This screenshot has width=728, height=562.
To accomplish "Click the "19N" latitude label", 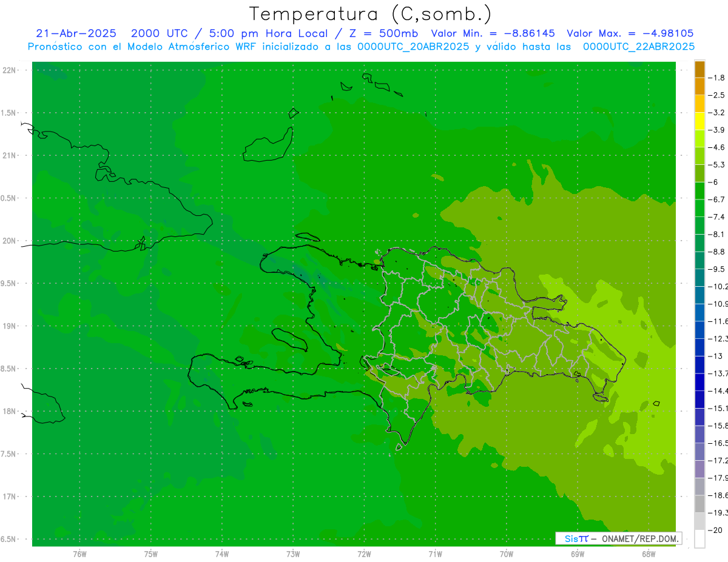I will click(x=10, y=326).
